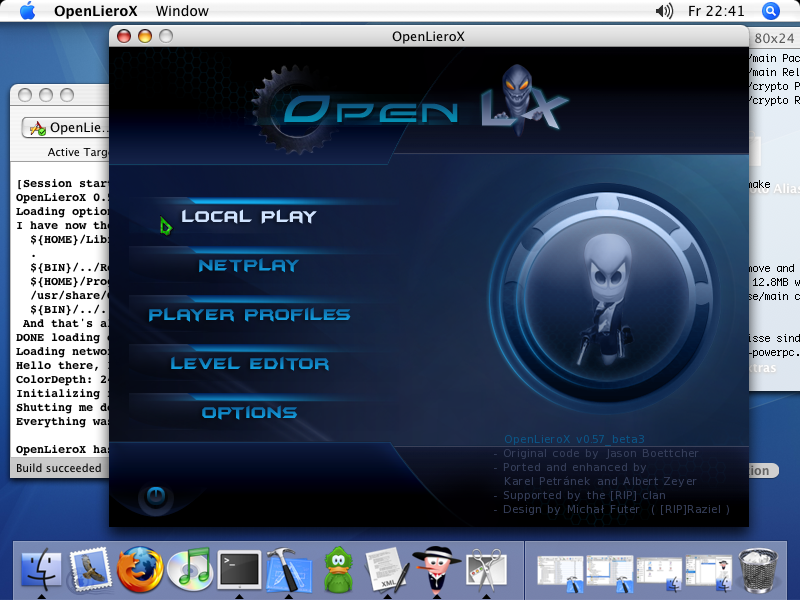The width and height of the screenshot is (800, 600).
Task: Switch to Xcode in the dock
Action: [289, 570]
